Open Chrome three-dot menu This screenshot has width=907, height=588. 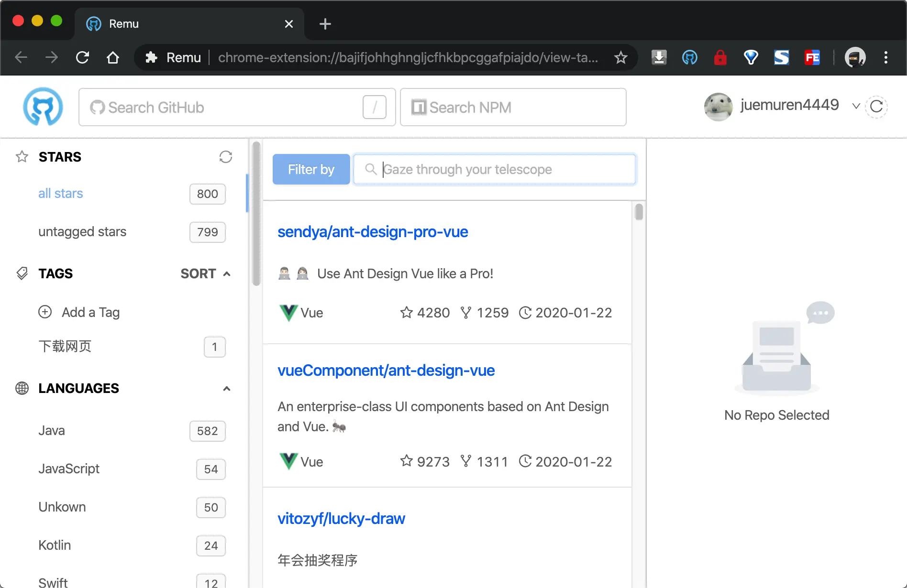(886, 57)
